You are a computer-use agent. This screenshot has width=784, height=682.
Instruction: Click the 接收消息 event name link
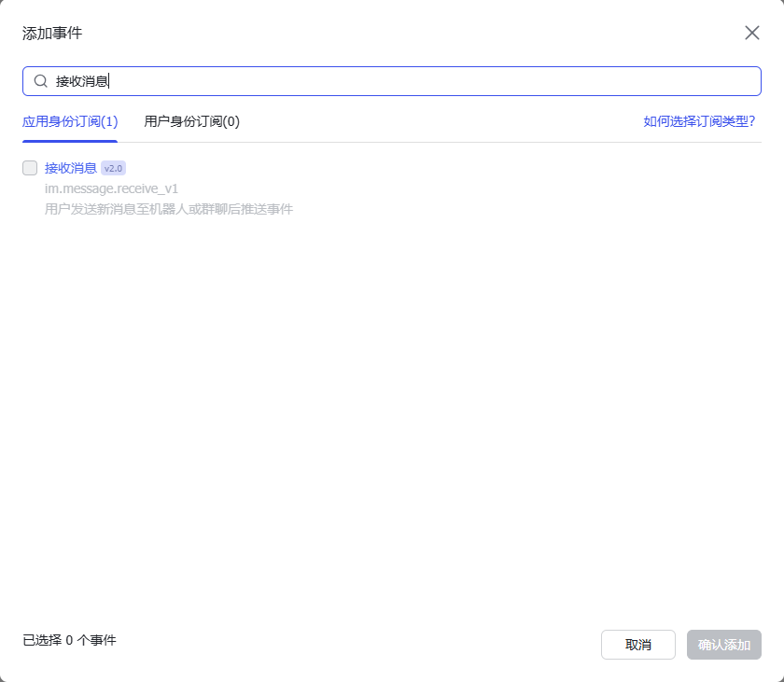[72, 168]
